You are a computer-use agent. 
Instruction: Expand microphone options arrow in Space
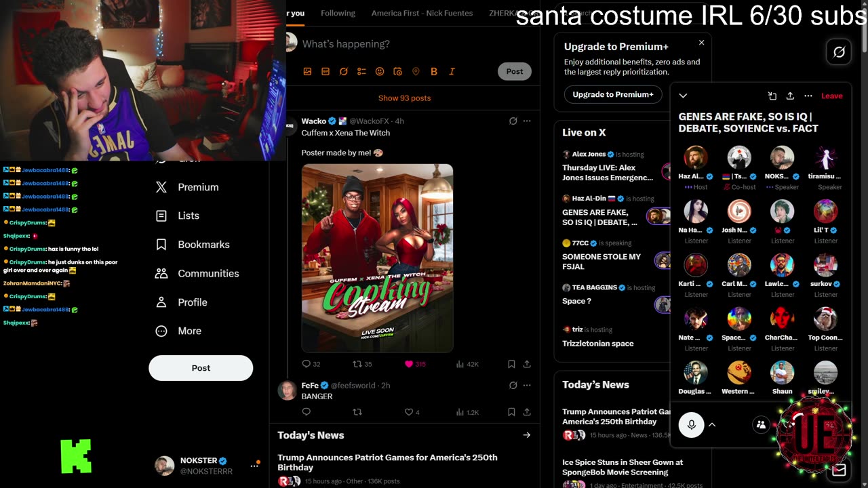click(x=712, y=425)
